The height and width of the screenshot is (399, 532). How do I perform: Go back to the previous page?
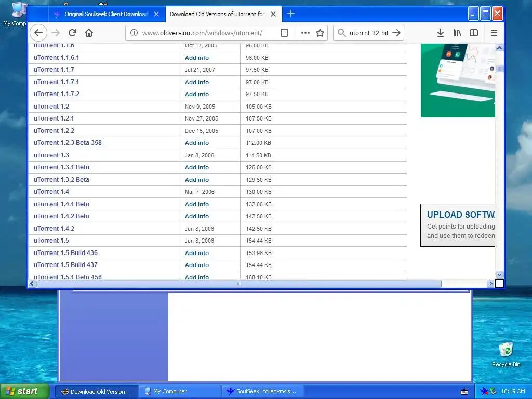coord(38,33)
